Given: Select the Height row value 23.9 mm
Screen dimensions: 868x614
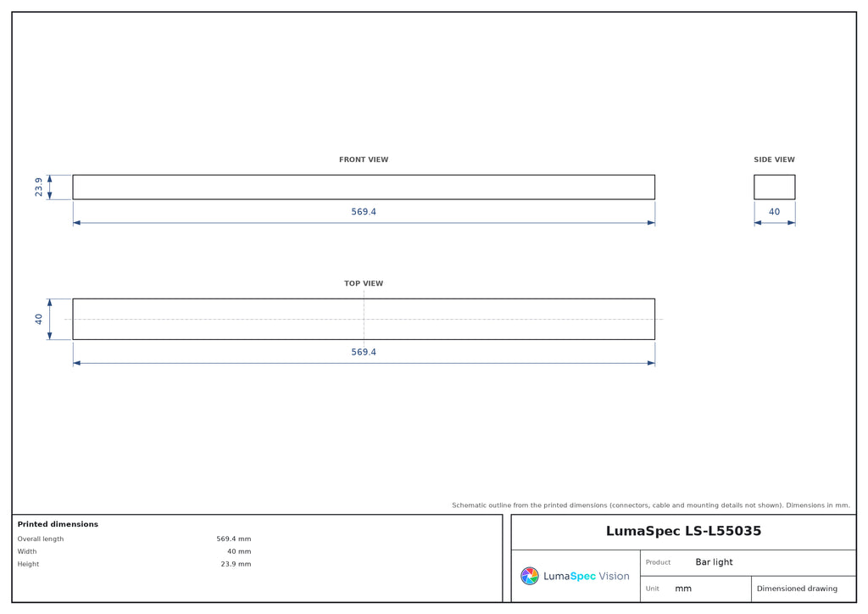Looking at the screenshot, I should [236, 564].
